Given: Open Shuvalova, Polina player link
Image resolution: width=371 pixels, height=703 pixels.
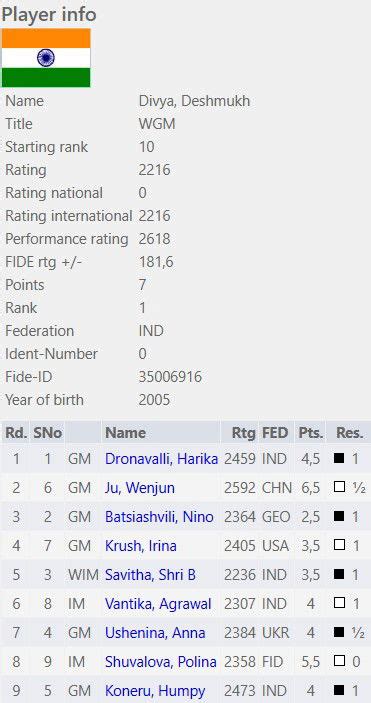Looking at the screenshot, I should click(x=161, y=662).
